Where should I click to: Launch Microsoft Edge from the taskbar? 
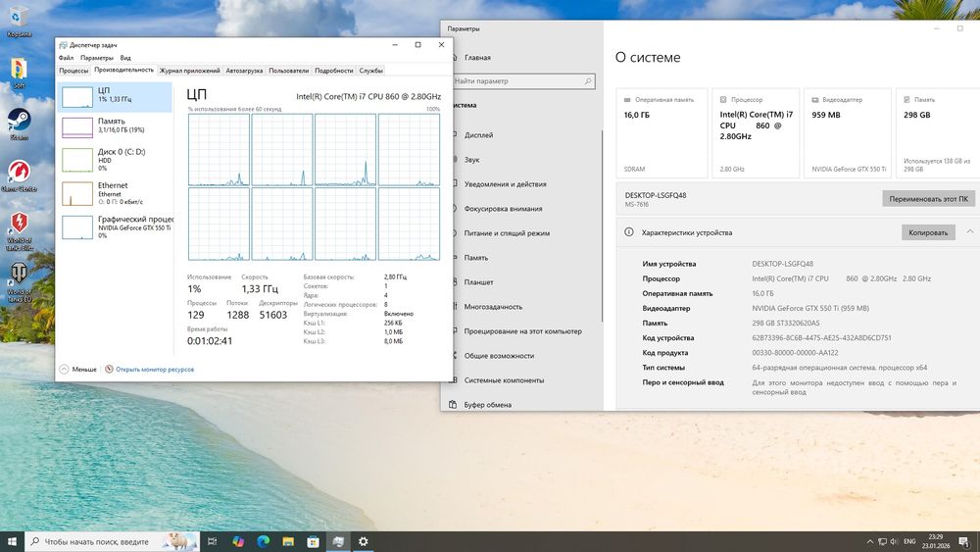263,541
